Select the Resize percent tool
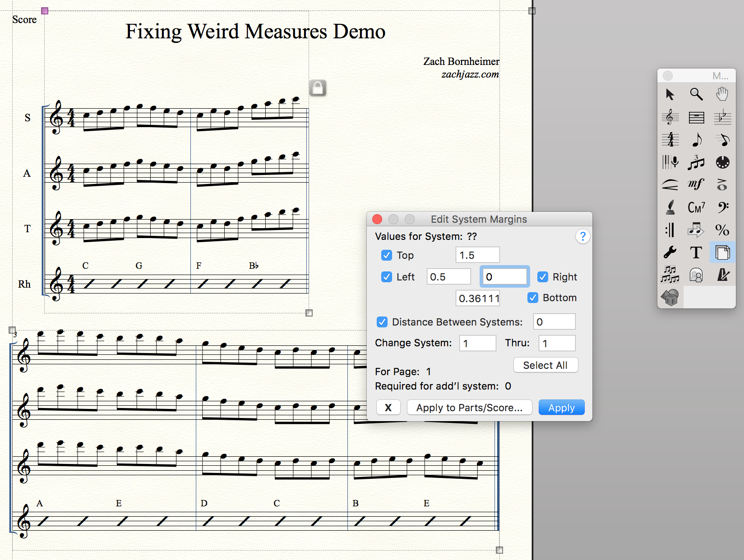This screenshot has height=560, width=744. click(x=722, y=230)
